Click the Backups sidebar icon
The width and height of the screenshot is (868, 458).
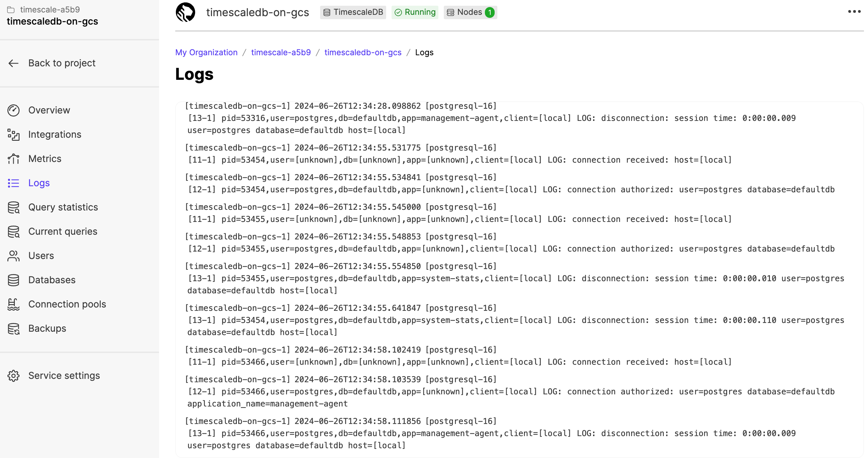pyautogui.click(x=14, y=329)
